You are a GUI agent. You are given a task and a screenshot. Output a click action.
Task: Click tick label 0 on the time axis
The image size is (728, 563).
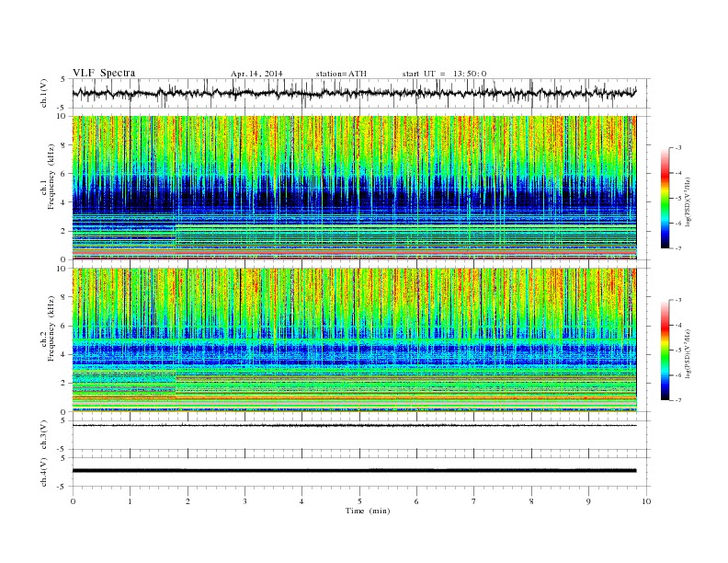coord(73,501)
